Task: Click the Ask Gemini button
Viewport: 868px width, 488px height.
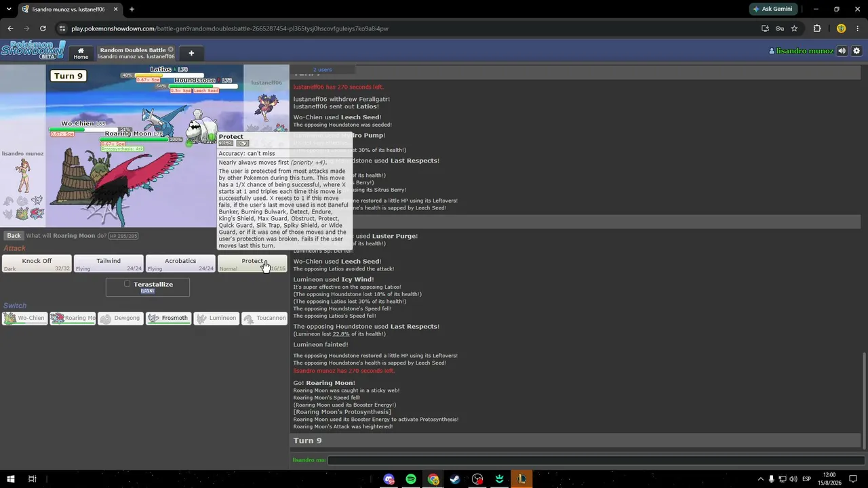Action: click(772, 9)
